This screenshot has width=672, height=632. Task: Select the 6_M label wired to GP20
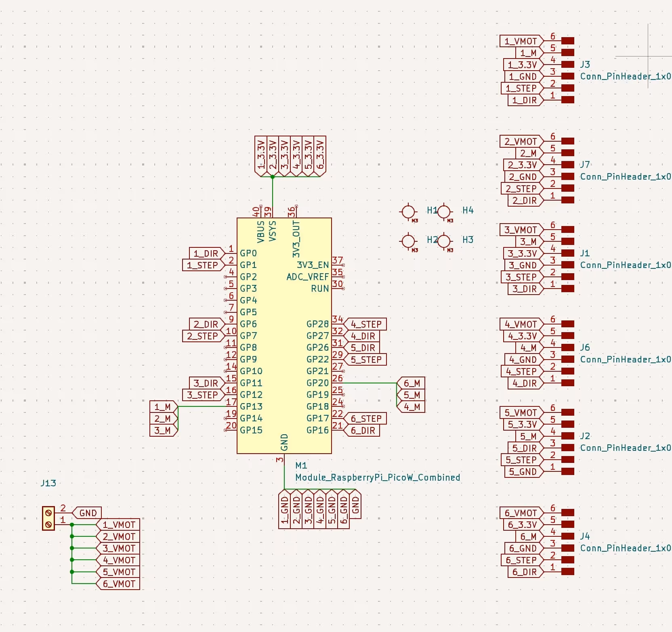(x=412, y=383)
